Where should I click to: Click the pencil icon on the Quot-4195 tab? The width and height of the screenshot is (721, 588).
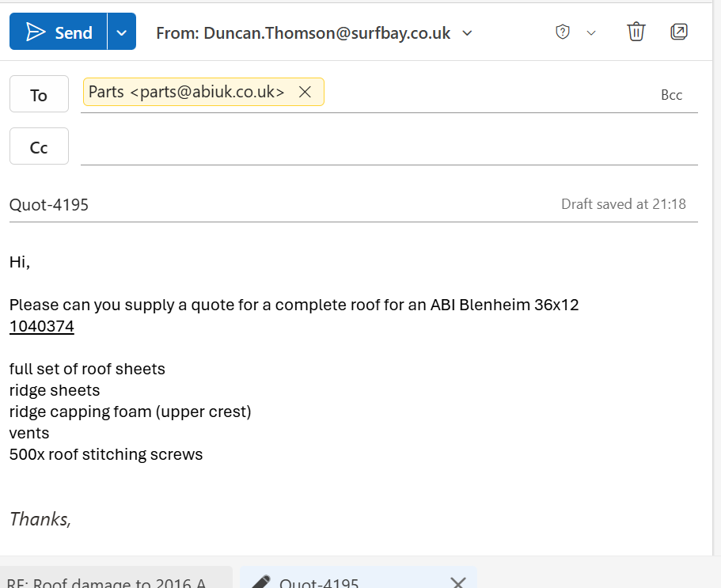coord(260,582)
